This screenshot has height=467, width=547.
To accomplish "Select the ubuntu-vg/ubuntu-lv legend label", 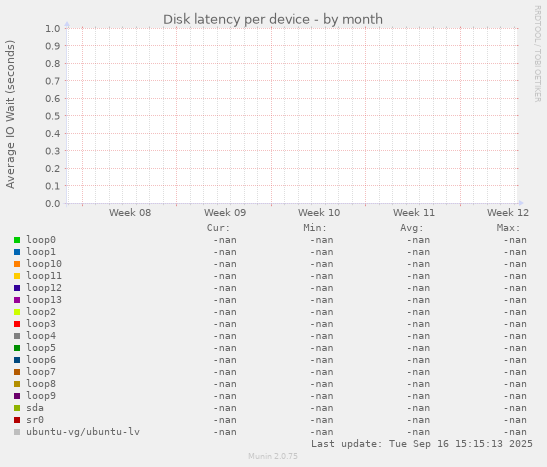I will point(83,432).
